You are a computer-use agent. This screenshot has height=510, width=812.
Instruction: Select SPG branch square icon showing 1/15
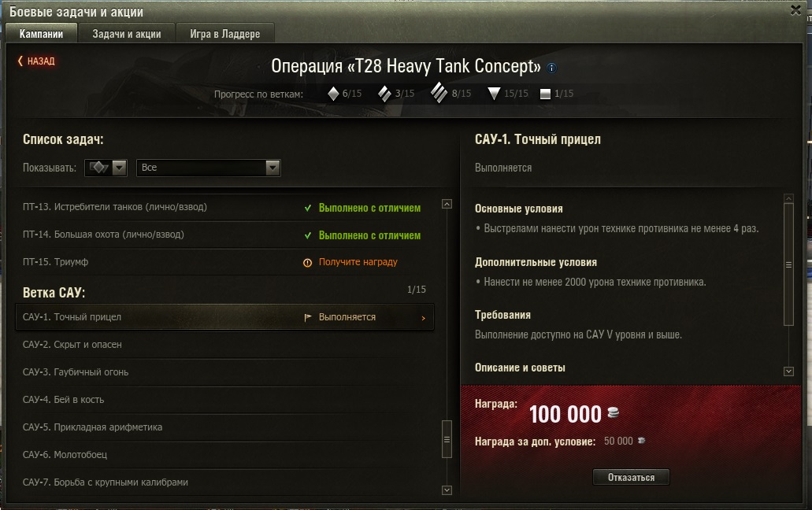point(545,94)
